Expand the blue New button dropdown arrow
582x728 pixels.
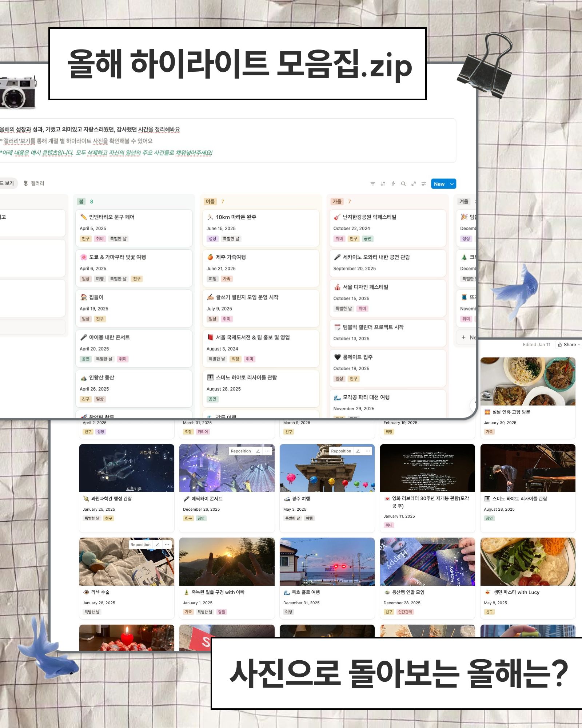(x=452, y=184)
